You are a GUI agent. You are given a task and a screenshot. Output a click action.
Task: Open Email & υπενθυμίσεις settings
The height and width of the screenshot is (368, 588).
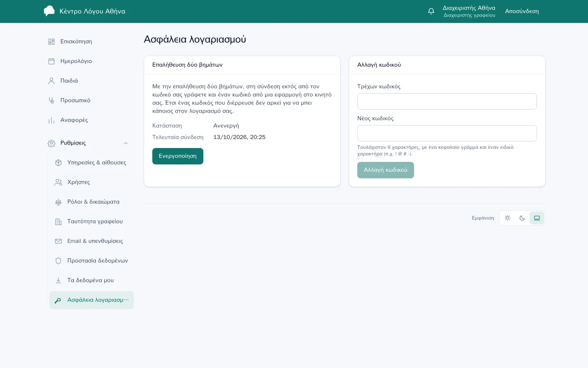click(x=91, y=241)
